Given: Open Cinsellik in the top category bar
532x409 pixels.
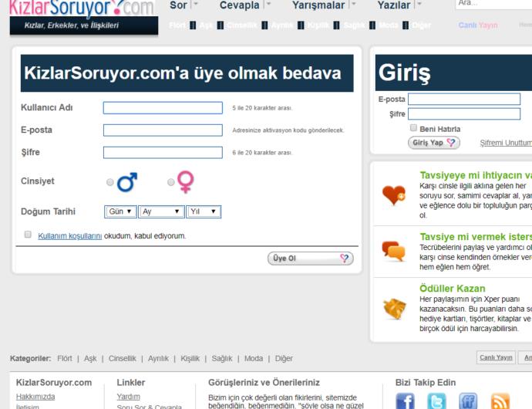Looking at the screenshot, I should click(242, 25).
